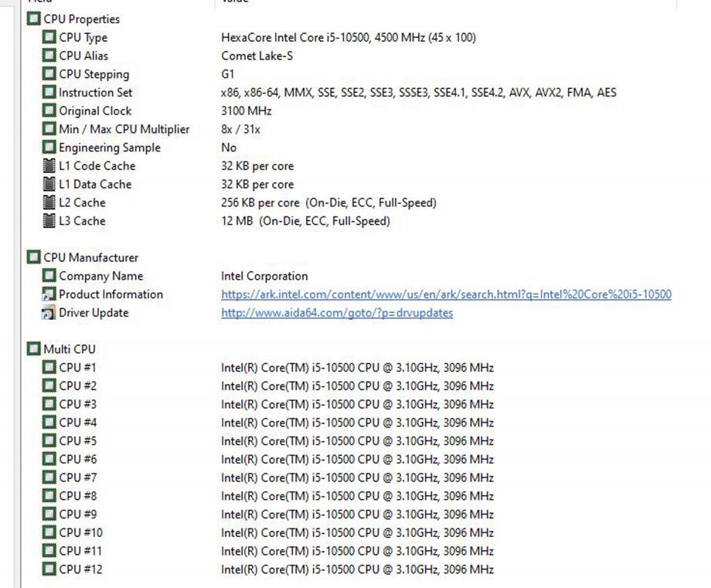
Task: Open the AIDA64 driver updates link
Action: (337, 313)
